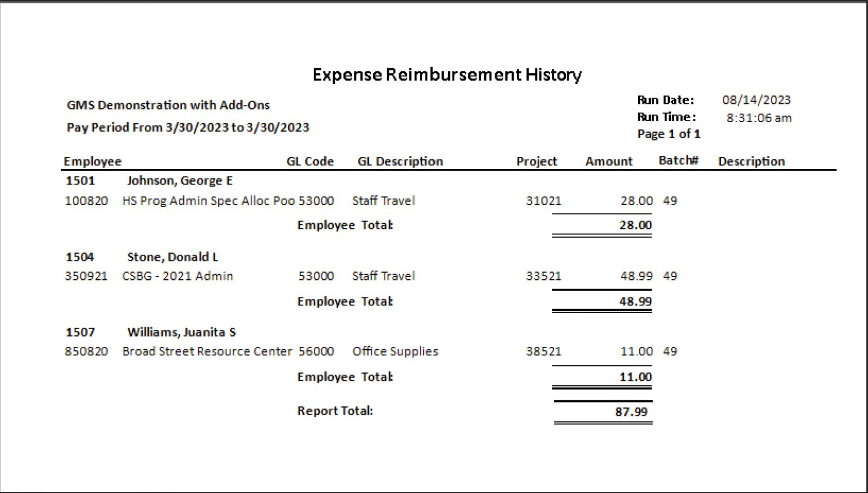This screenshot has width=868, height=493.
Task: Click the Amount column header
Action: point(609,162)
